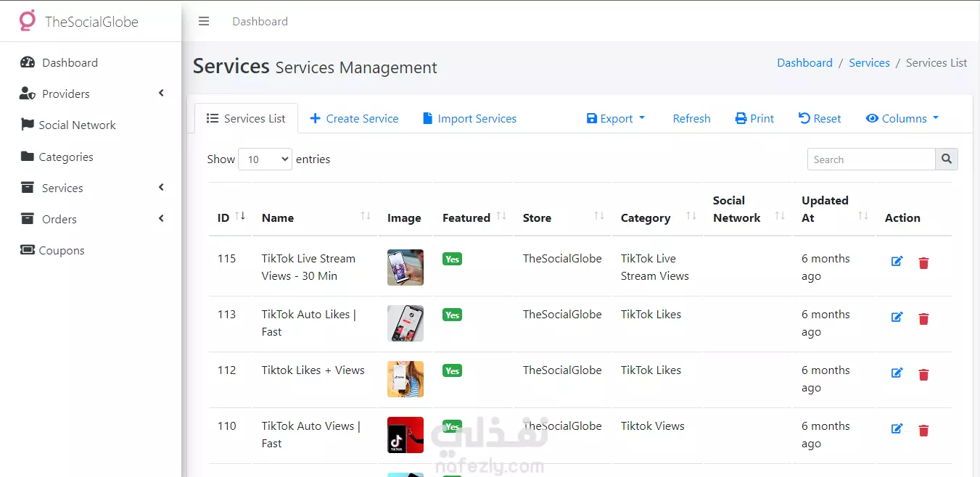Sort table by Social Network column
Image resolution: width=980 pixels, height=477 pixels.
[x=748, y=210]
